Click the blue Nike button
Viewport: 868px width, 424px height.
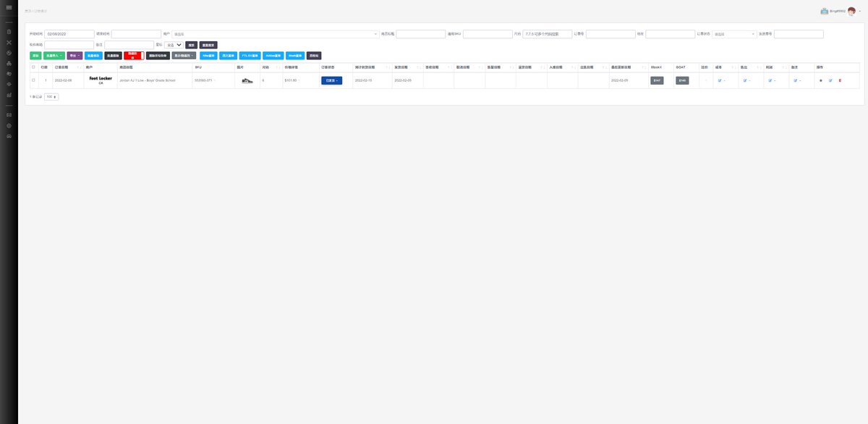tap(208, 55)
